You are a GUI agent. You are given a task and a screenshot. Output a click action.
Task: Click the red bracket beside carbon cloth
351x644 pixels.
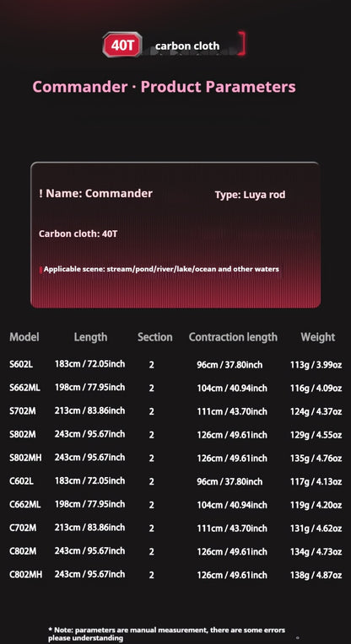coord(242,44)
